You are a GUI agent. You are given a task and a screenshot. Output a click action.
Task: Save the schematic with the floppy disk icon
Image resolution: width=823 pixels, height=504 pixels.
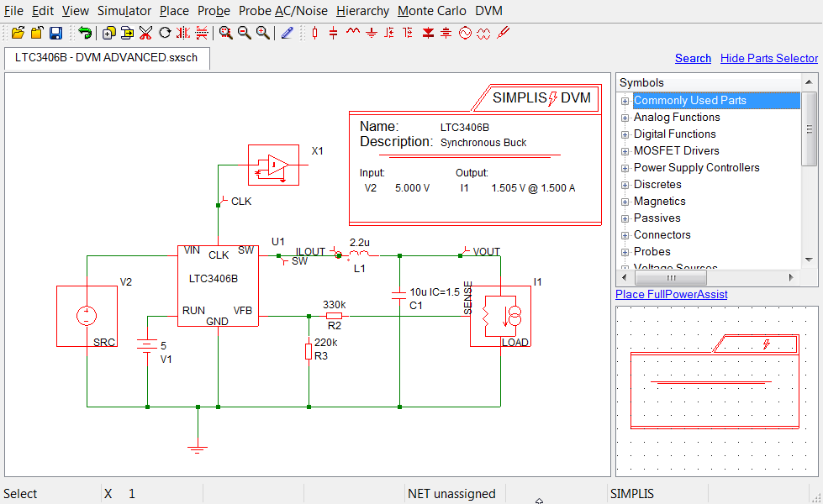[x=55, y=33]
